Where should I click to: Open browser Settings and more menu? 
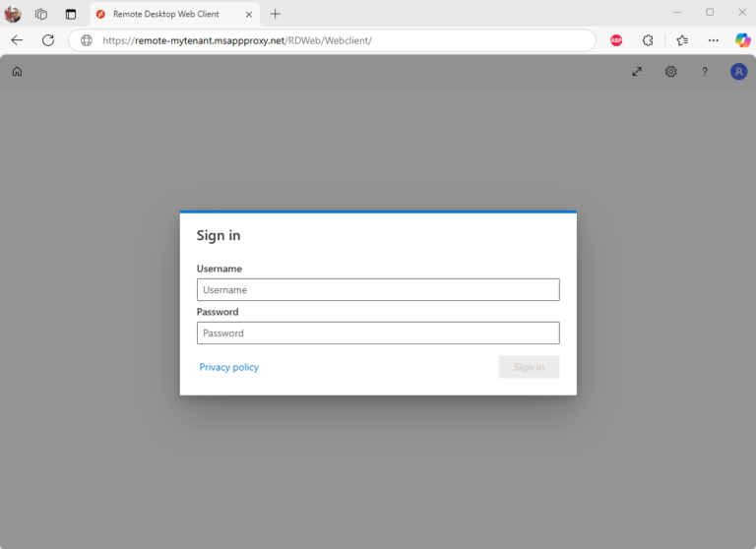point(714,40)
